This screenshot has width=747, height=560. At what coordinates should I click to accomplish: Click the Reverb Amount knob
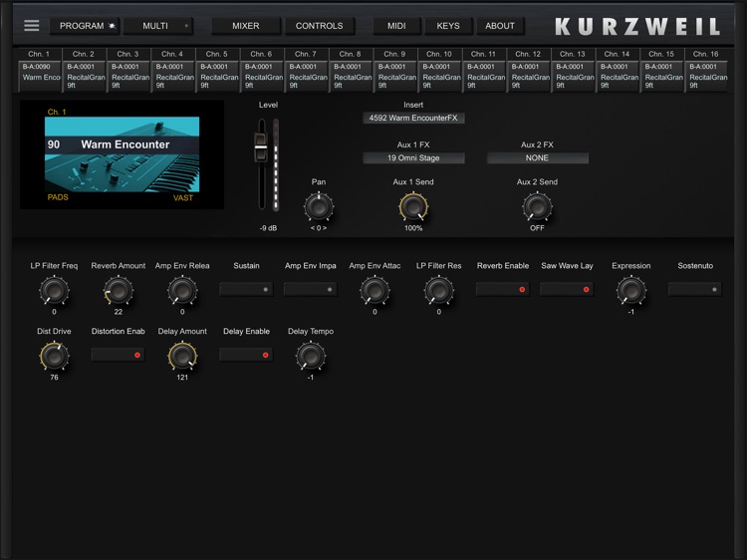[x=118, y=291]
